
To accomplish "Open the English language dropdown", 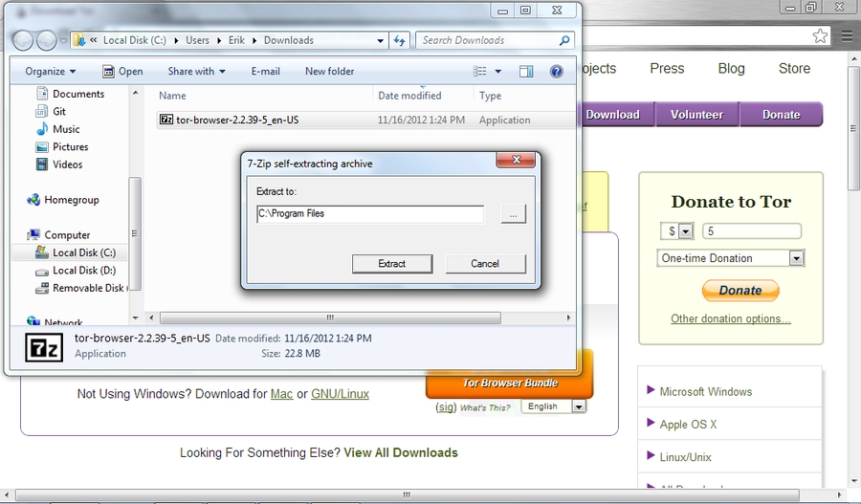I will pos(553,406).
